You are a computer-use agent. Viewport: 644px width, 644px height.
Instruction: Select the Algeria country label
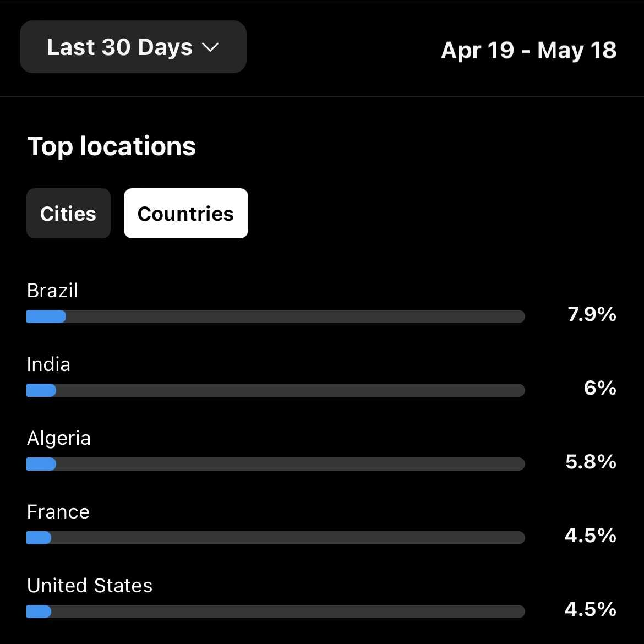59,439
